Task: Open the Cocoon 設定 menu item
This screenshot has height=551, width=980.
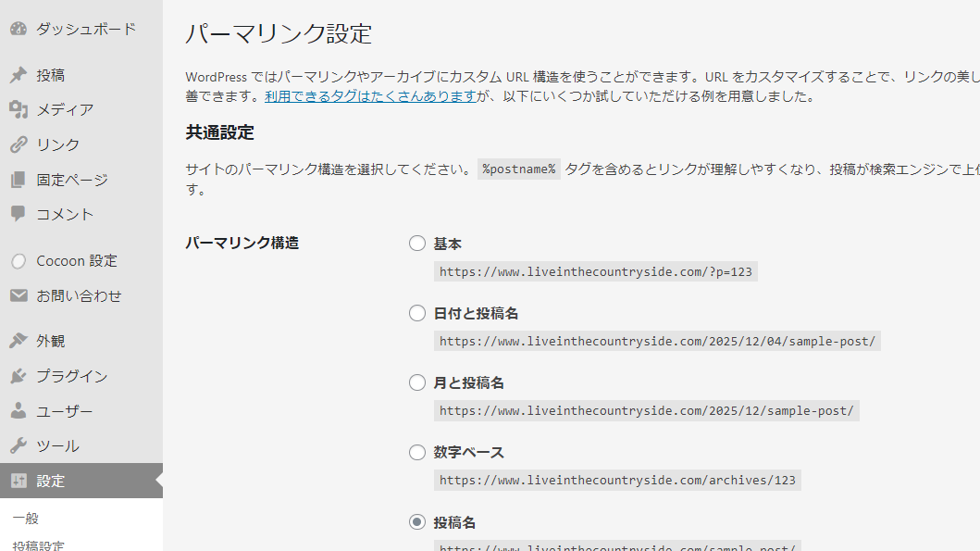Action: point(77,261)
